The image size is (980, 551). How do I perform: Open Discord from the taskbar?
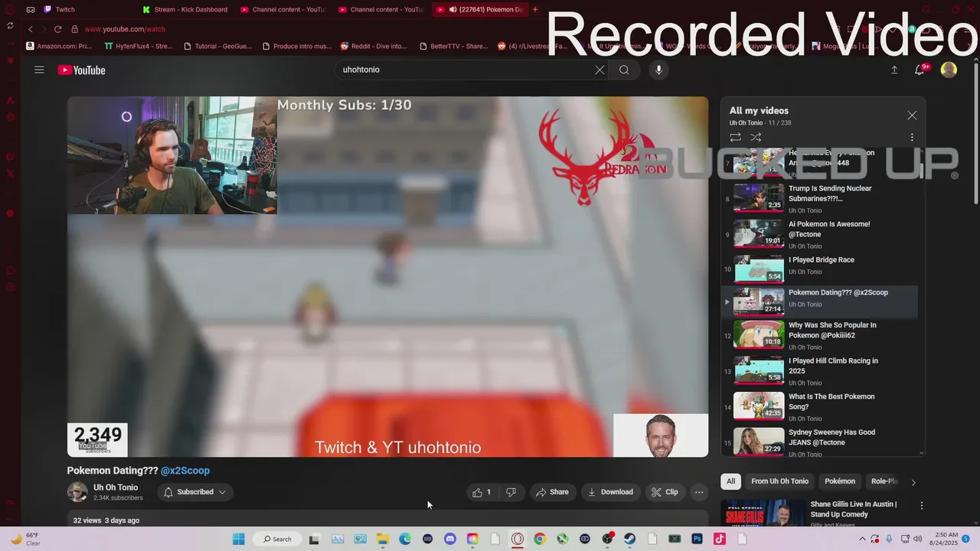450,539
